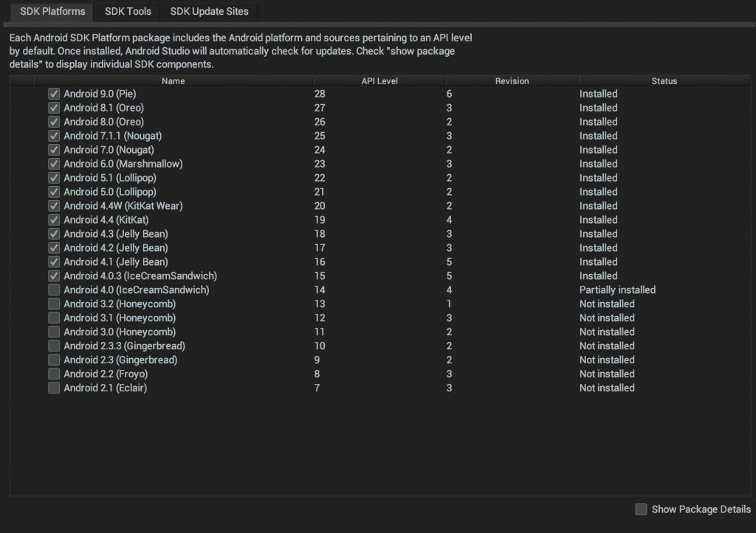Uncheck Android 4.1 (Jelly Bean) checkbox
Image resolution: width=756 pixels, height=533 pixels.
click(53, 261)
